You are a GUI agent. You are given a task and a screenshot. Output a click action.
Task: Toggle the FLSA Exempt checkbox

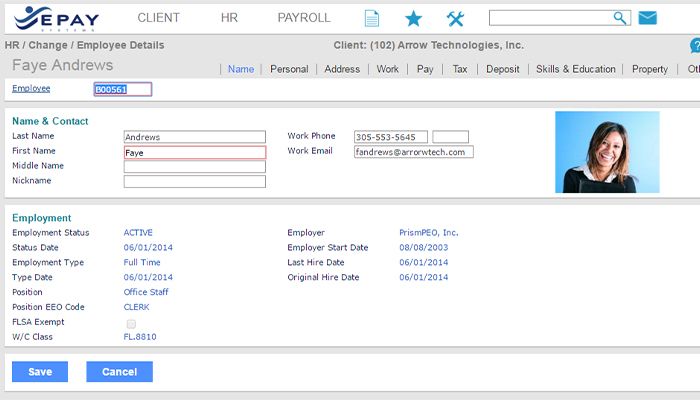tap(131, 323)
